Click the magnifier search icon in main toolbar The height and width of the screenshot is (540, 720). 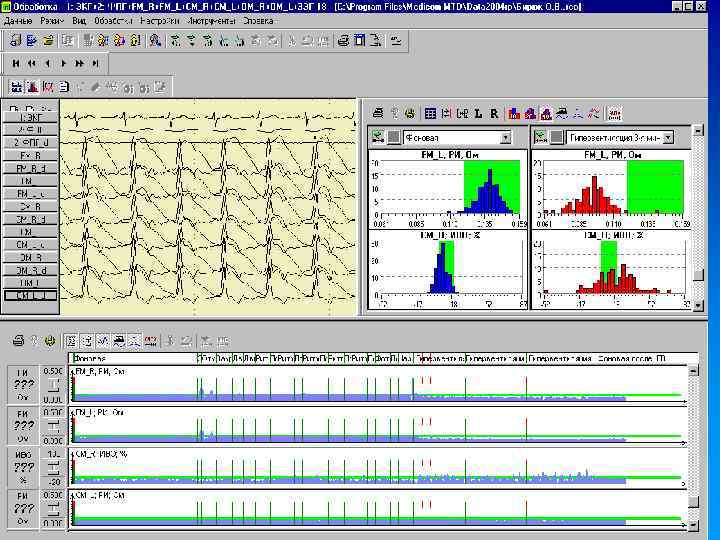tap(155, 41)
